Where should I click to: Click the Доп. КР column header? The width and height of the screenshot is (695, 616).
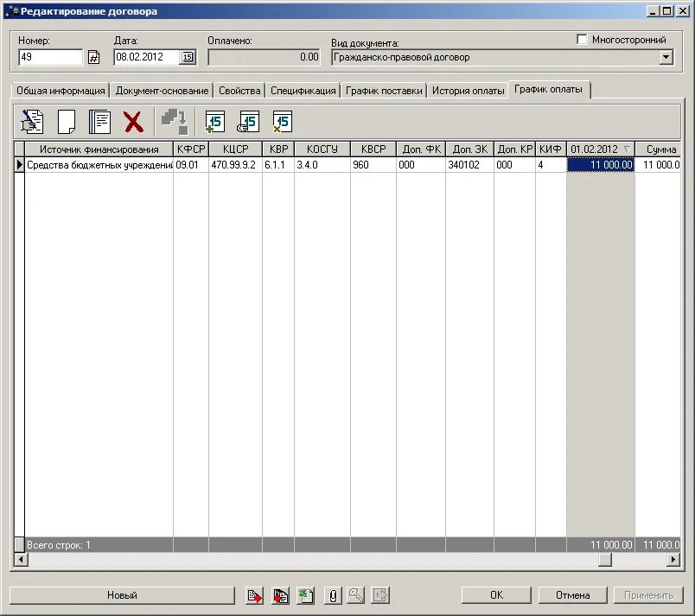click(x=514, y=149)
